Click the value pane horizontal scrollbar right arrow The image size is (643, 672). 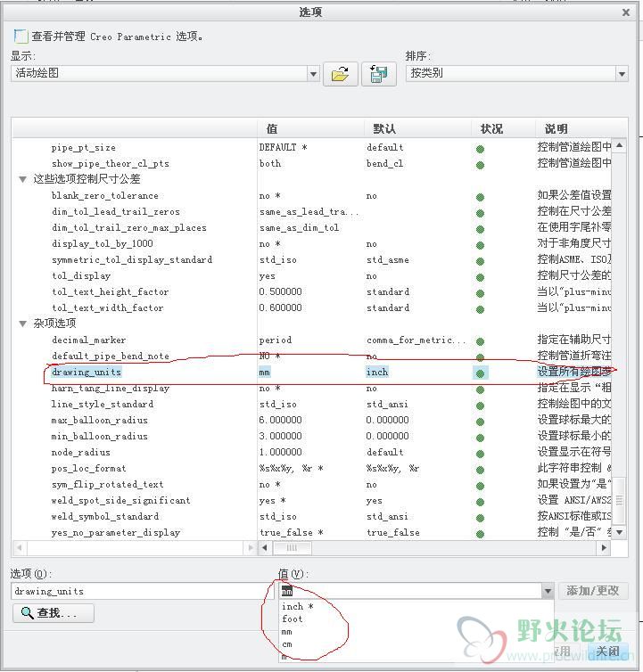point(604,548)
